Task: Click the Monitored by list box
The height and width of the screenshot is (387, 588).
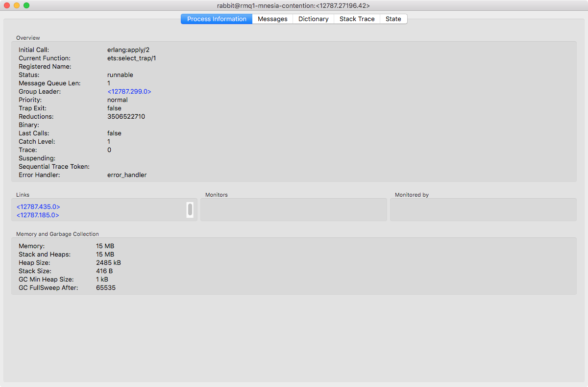Action: click(483, 210)
